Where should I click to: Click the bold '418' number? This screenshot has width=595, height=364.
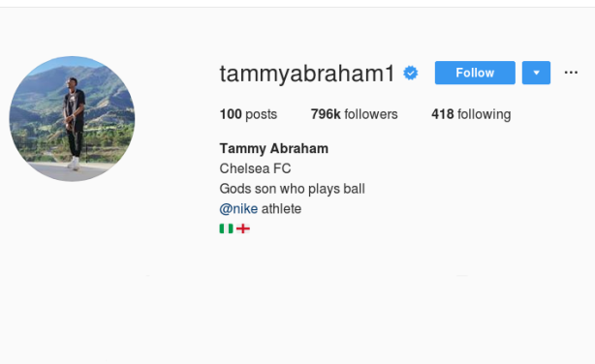coord(443,114)
